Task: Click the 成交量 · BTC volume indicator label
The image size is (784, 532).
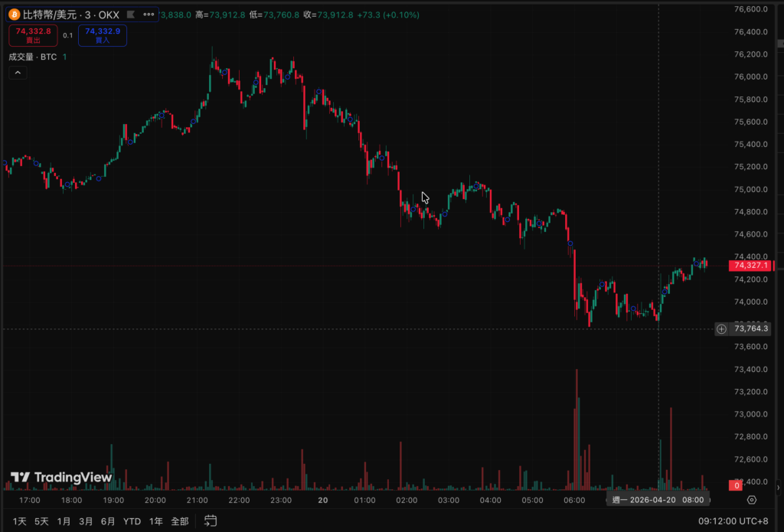Action: coord(33,57)
